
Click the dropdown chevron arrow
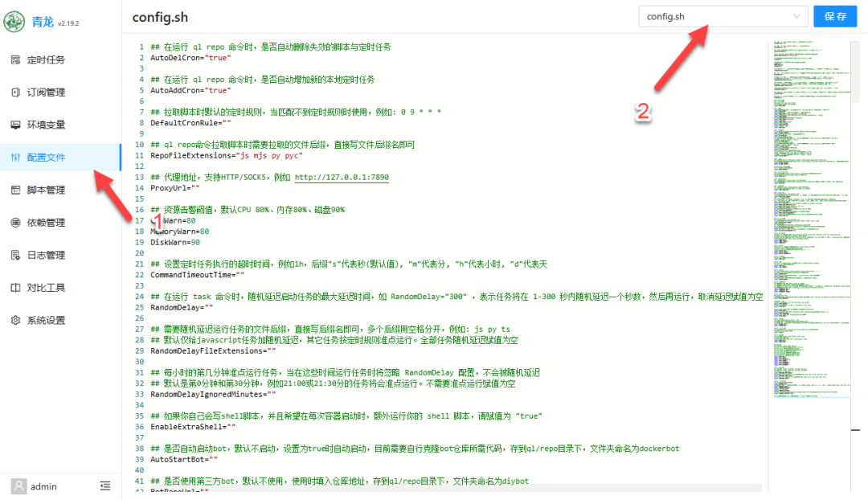click(x=796, y=17)
